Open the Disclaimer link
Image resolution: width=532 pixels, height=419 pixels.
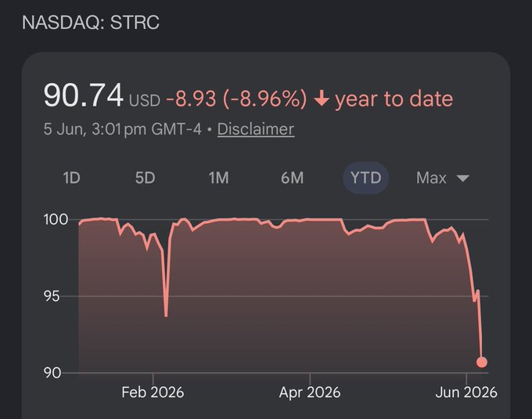[256, 129]
